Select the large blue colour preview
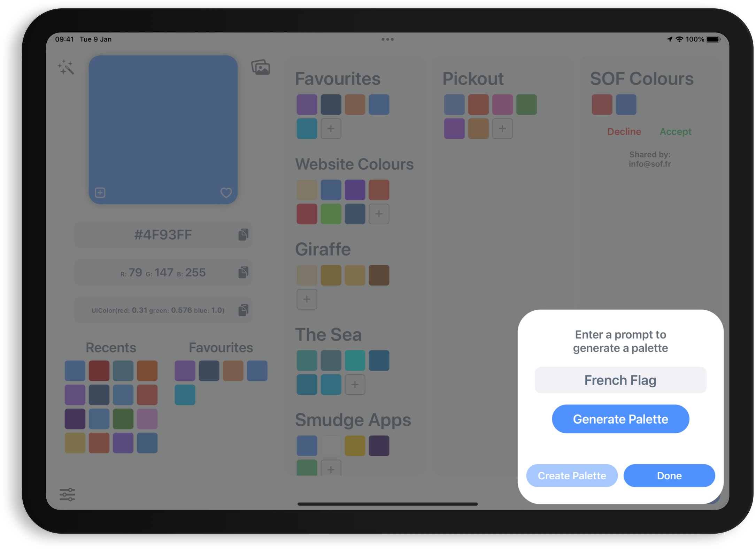The image size is (756, 550). pyautogui.click(x=163, y=130)
